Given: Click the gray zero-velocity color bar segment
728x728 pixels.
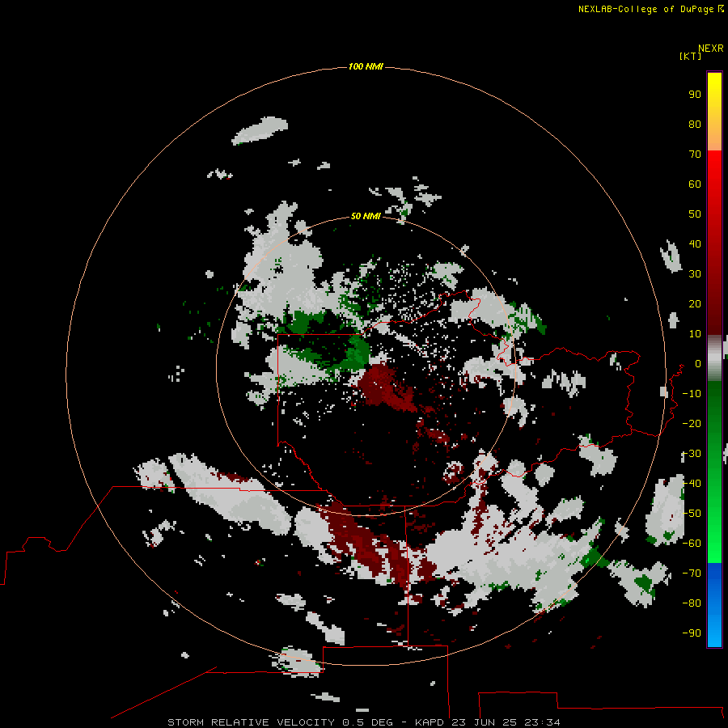Looking at the screenshot, I should 714,358.
